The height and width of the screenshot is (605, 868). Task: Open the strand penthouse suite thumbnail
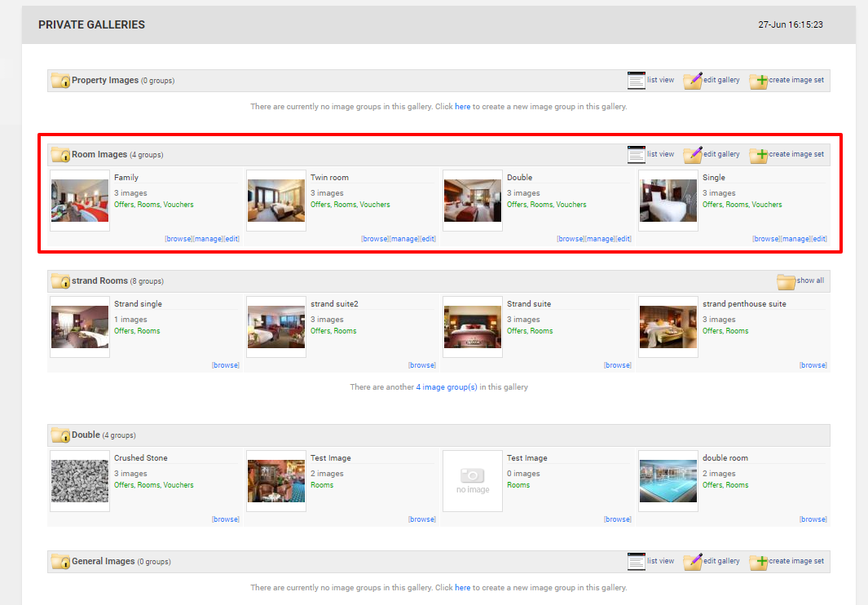(x=668, y=327)
